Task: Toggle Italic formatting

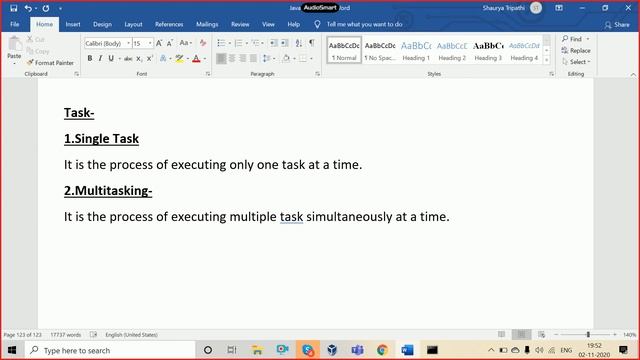Action: pos(100,58)
